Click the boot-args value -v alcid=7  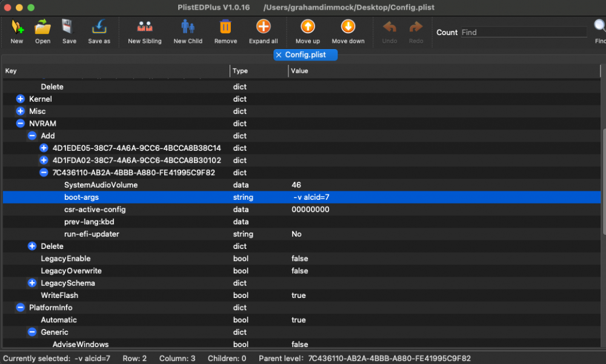pyautogui.click(x=311, y=197)
